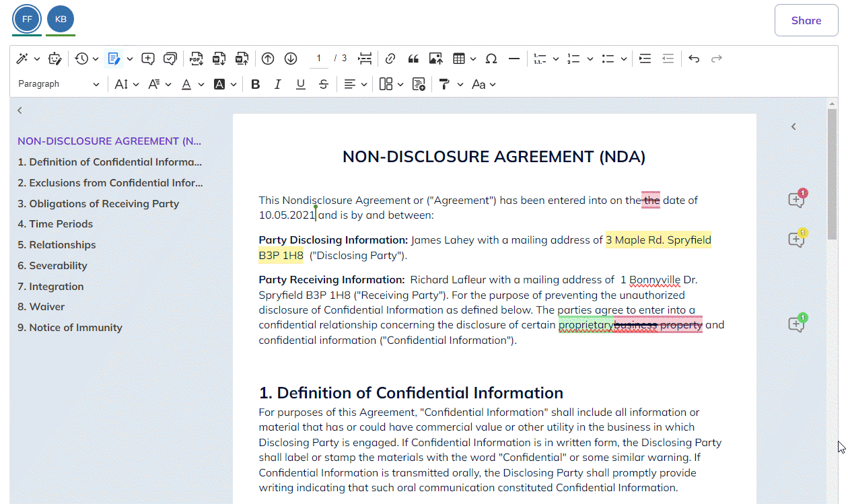Redo the last action

coord(717,59)
